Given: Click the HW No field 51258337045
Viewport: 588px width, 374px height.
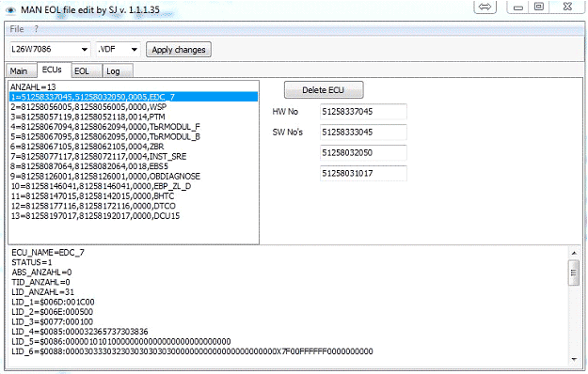Looking at the screenshot, I should coord(363,112).
